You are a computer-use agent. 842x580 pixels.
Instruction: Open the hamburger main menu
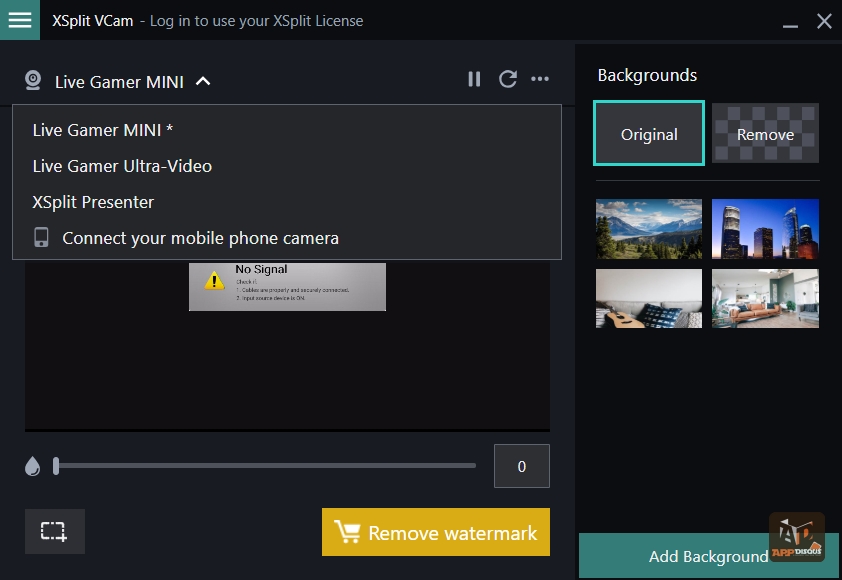pyautogui.click(x=20, y=20)
